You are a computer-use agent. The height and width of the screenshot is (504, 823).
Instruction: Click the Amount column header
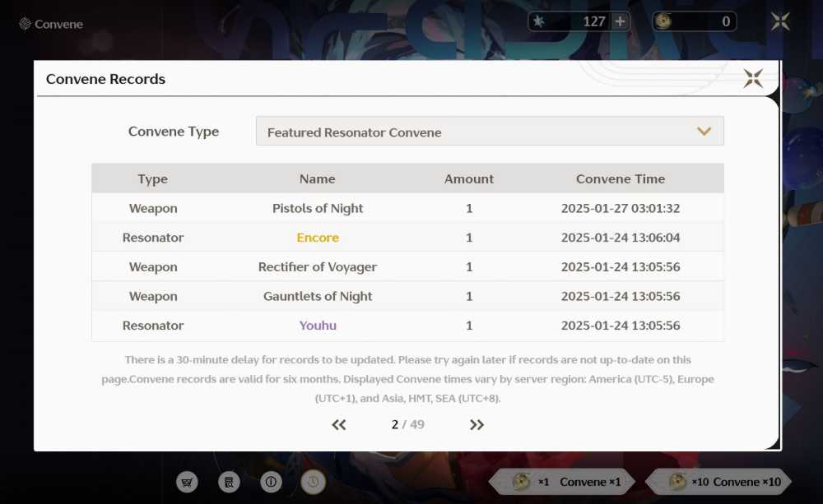click(469, 179)
